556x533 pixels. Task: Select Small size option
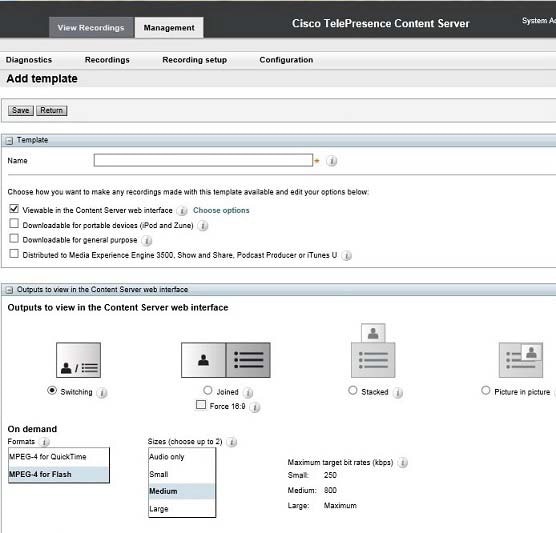182,474
